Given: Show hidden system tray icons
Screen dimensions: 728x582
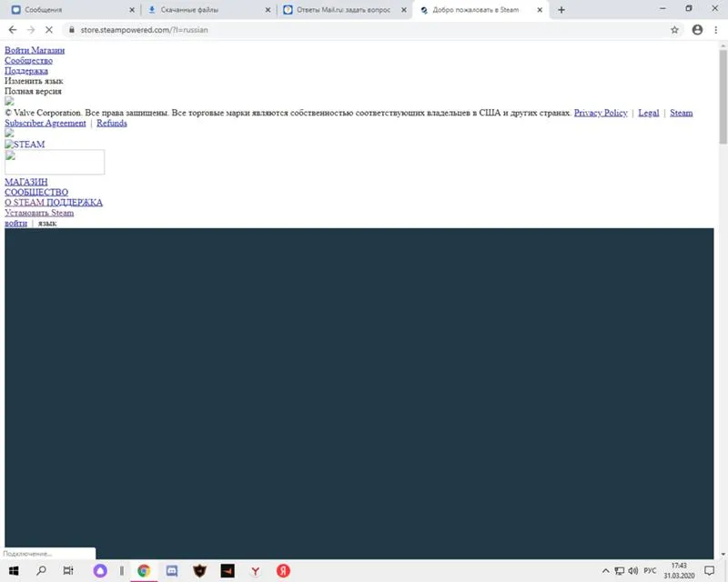Looking at the screenshot, I should coord(605,571).
